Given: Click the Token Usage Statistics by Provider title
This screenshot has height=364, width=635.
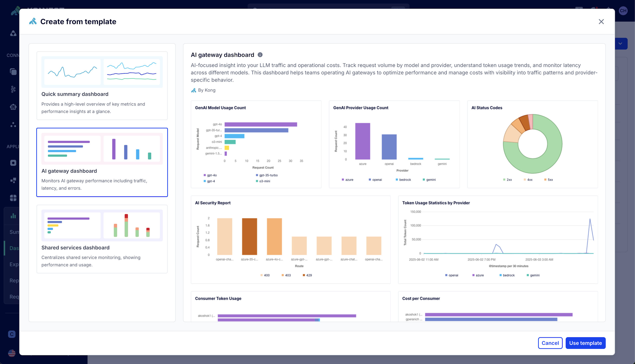Looking at the screenshot, I should [x=436, y=203].
